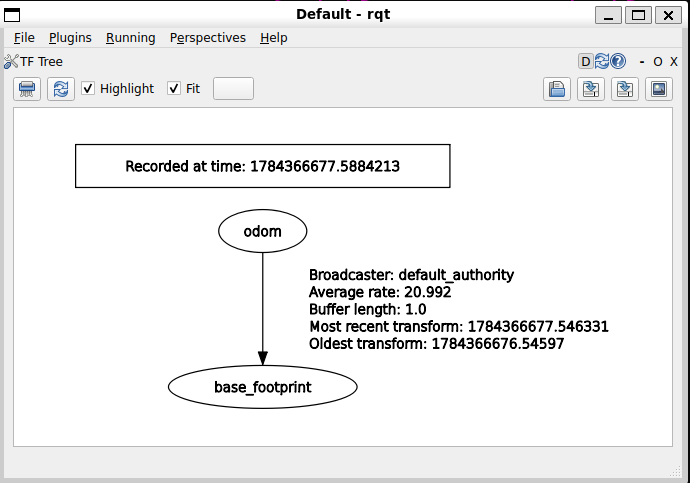
Task: Select the odom node in graph
Action: tap(263, 231)
